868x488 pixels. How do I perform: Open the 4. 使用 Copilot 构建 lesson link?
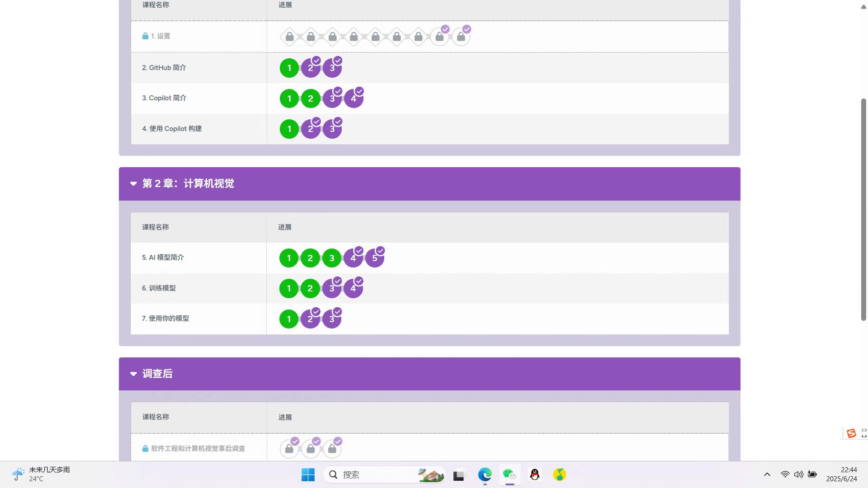pos(172,129)
